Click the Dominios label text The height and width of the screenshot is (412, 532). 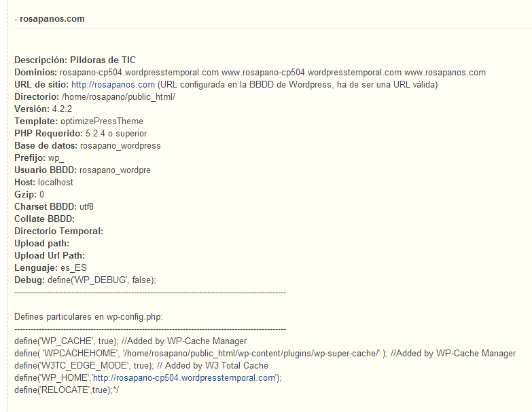tap(35, 72)
